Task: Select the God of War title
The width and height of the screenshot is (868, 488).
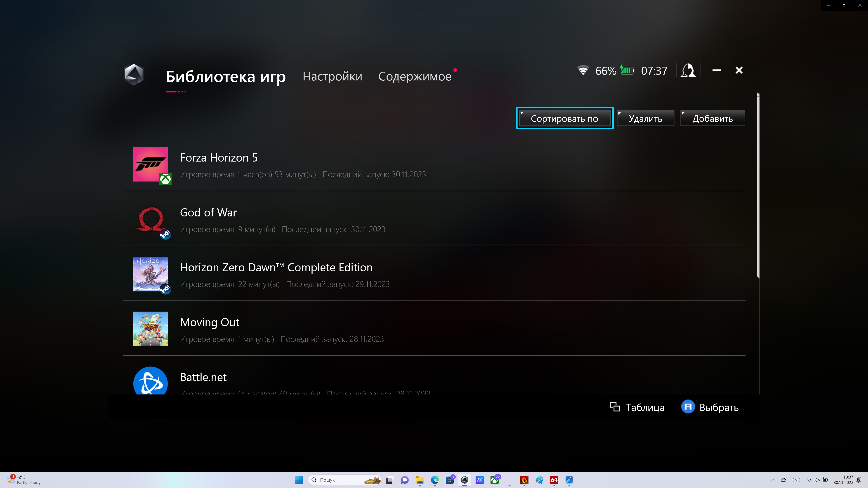Action: pyautogui.click(x=208, y=213)
